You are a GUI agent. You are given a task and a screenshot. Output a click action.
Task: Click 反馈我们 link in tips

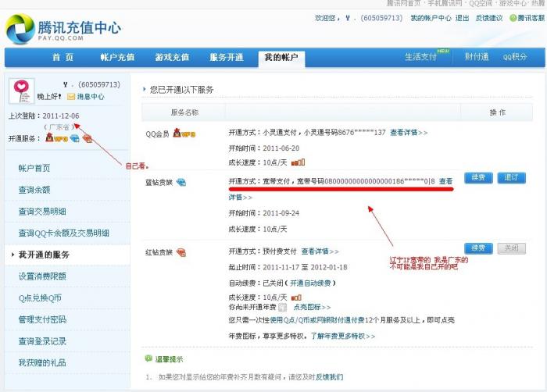329,377
